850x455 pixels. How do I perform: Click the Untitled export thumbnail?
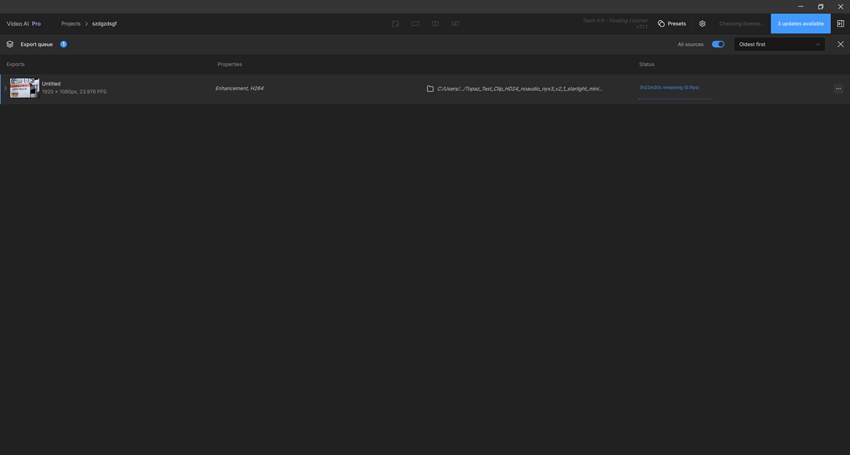(25, 88)
